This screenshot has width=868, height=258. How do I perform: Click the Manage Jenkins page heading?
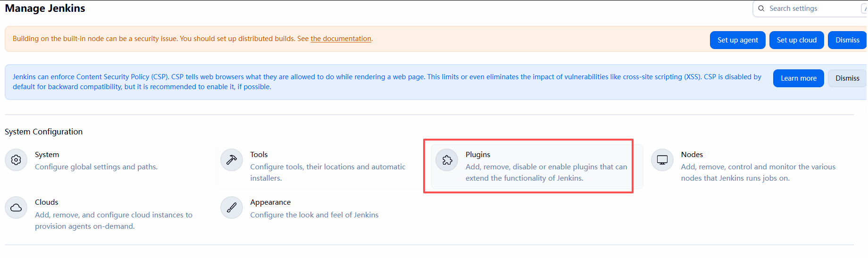point(45,8)
